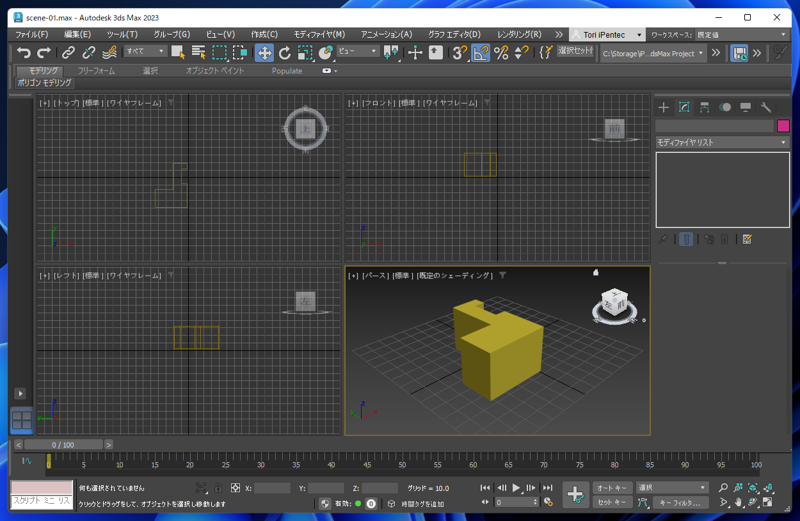Open the project path dropdown

pyautogui.click(x=653, y=53)
